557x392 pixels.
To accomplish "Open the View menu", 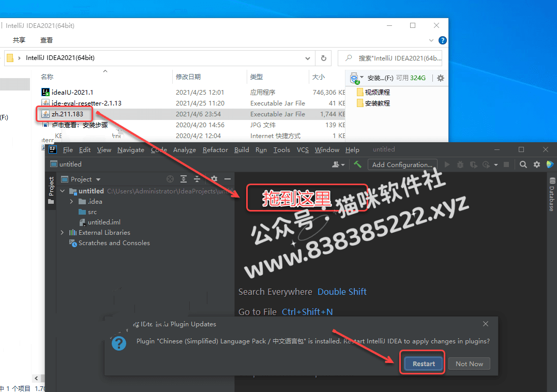I will coord(104,150).
